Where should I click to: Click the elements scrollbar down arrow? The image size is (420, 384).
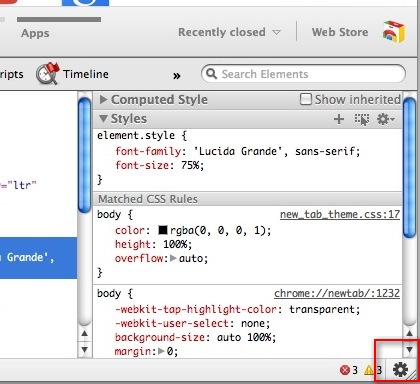click(85, 349)
